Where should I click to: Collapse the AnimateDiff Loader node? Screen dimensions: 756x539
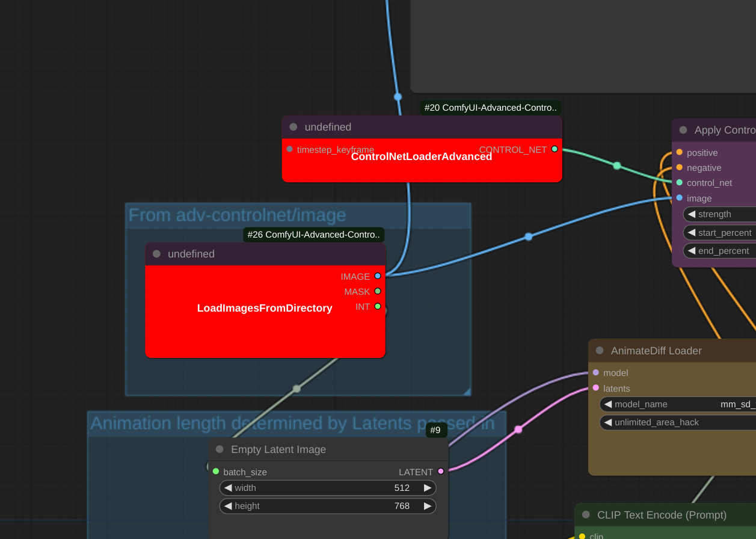[x=599, y=350]
